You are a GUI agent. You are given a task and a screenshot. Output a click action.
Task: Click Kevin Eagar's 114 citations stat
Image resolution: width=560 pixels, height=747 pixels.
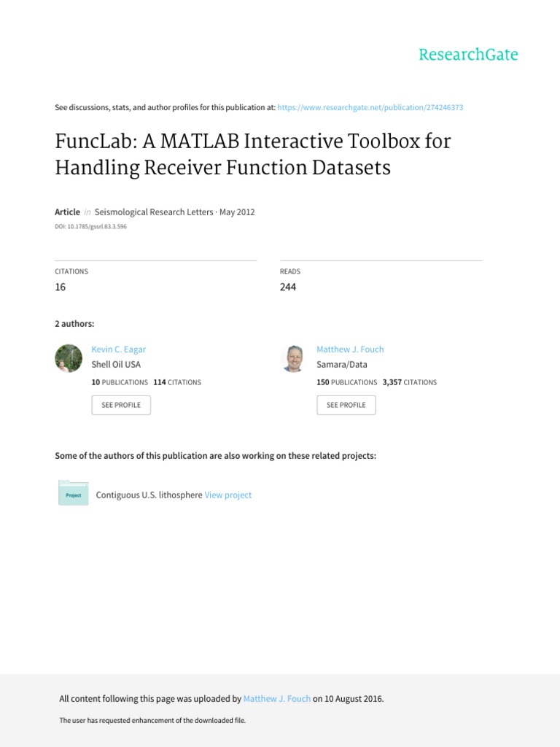(x=177, y=382)
